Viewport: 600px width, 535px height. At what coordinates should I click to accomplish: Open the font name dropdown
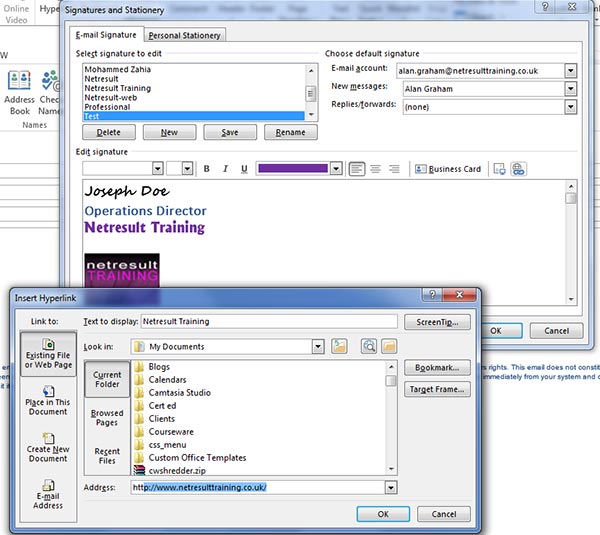(157, 168)
